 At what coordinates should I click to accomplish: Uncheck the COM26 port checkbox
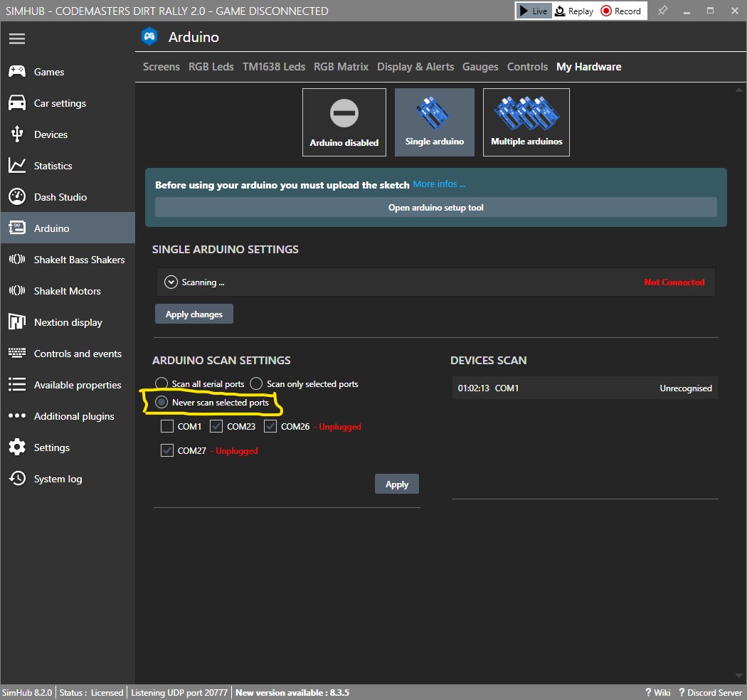click(270, 426)
